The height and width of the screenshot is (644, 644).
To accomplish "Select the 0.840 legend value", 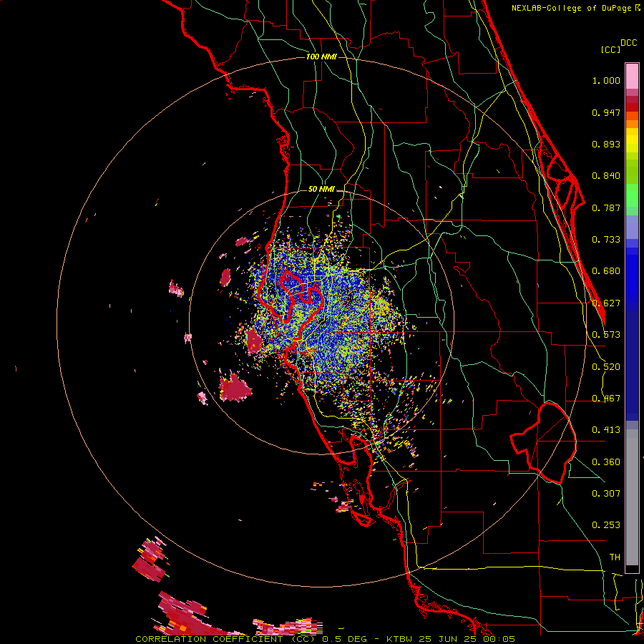I will tap(606, 176).
